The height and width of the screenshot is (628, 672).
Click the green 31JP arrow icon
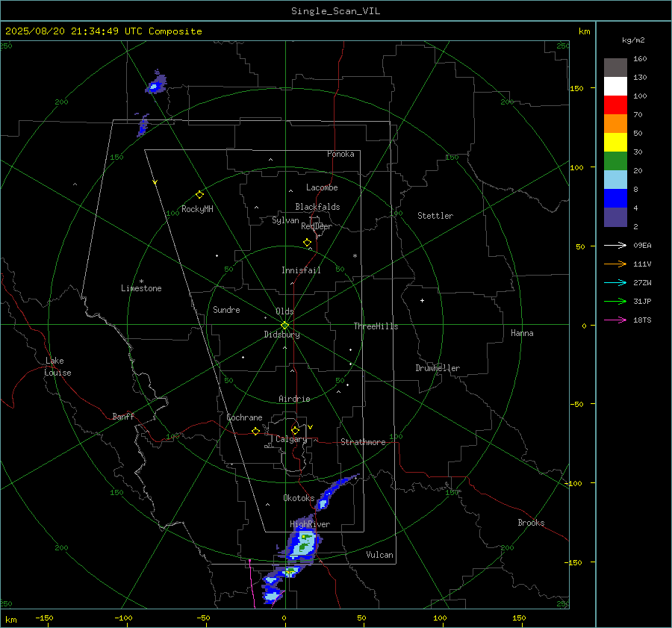click(x=615, y=302)
